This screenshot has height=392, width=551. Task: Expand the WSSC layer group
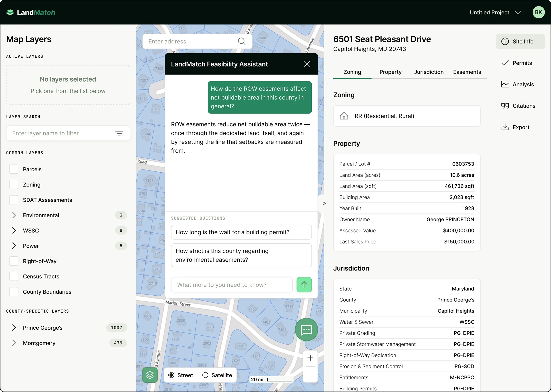pyautogui.click(x=14, y=230)
